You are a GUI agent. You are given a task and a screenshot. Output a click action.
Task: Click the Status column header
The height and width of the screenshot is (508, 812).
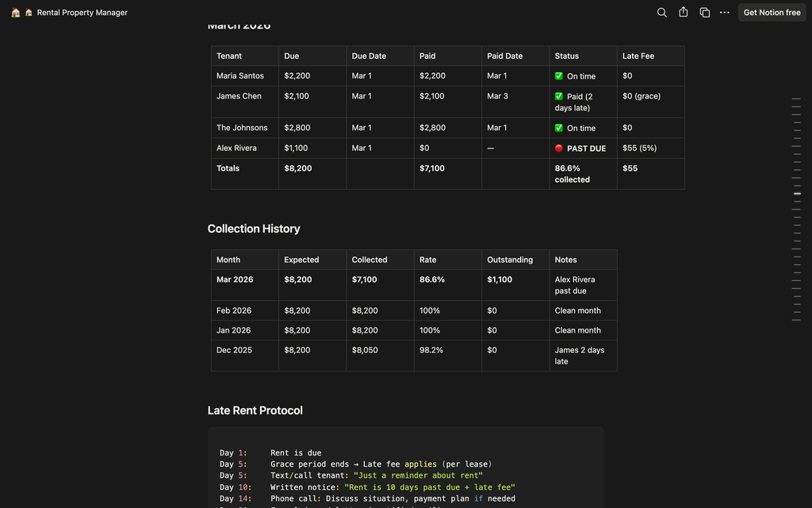tap(583, 56)
